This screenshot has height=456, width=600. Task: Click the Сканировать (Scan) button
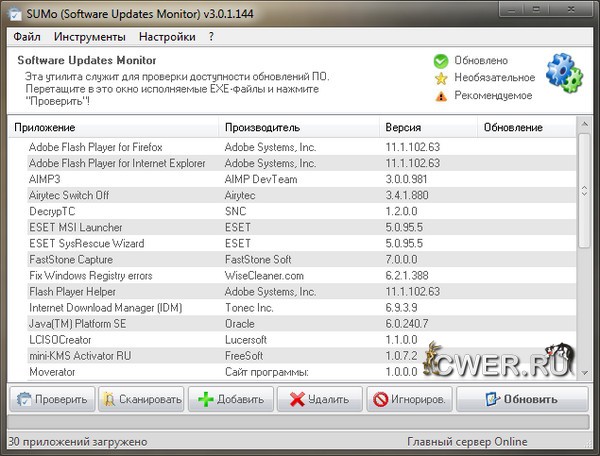coord(142,399)
